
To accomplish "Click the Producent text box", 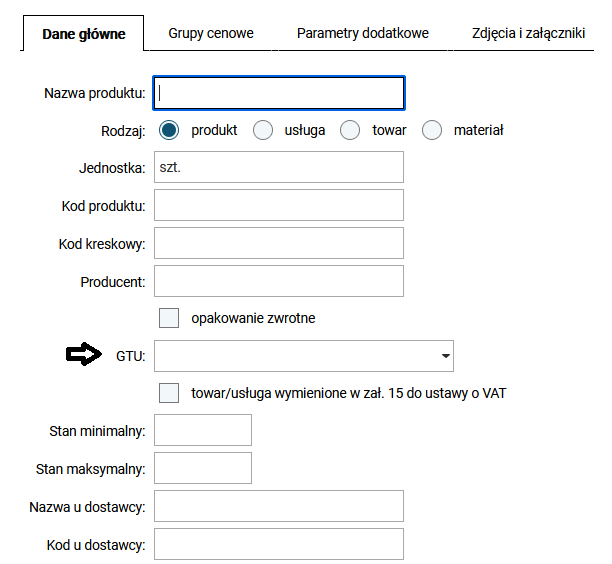I will point(279,282).
